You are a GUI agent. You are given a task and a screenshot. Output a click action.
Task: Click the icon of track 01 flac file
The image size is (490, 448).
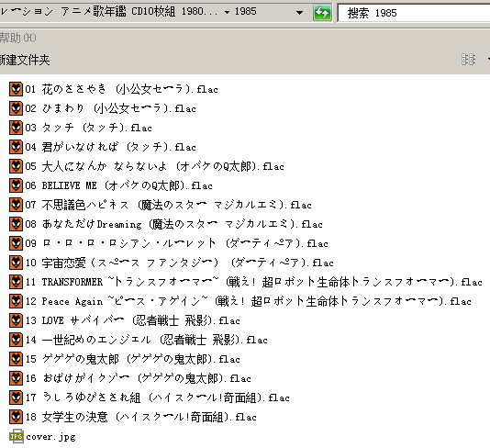coord(16,89)
